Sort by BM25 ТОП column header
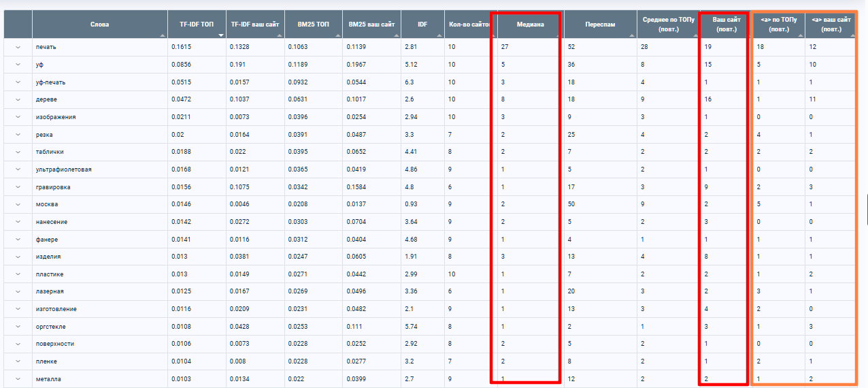This screenshot has height=388, width=868. click(x=314, y=25)
